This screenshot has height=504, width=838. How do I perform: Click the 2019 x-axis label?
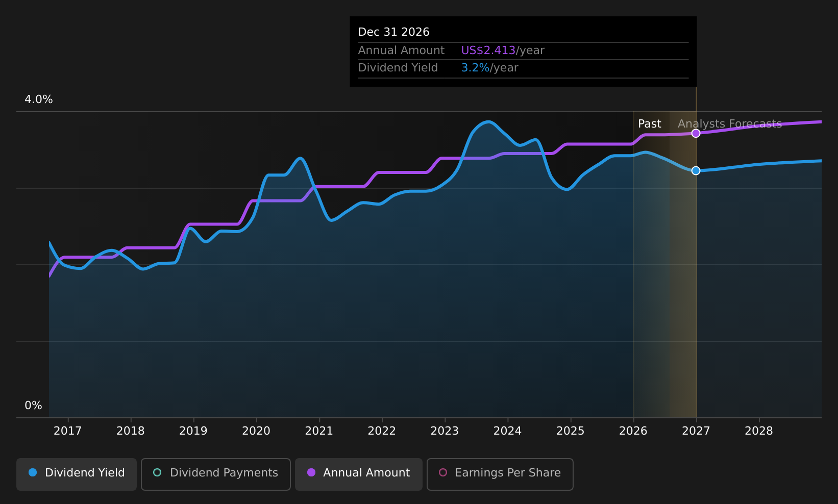tap(193, 431)
